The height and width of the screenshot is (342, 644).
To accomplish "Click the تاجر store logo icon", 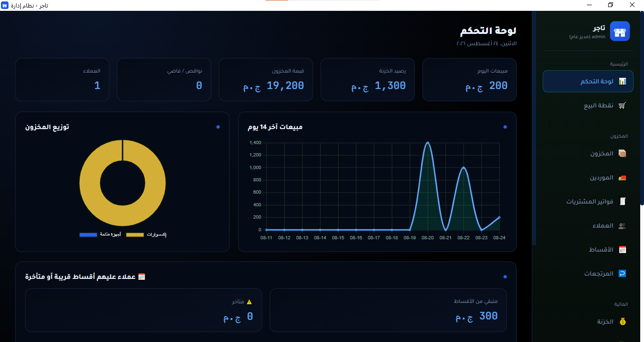I will pyautogui.click(x=620, y=32).
